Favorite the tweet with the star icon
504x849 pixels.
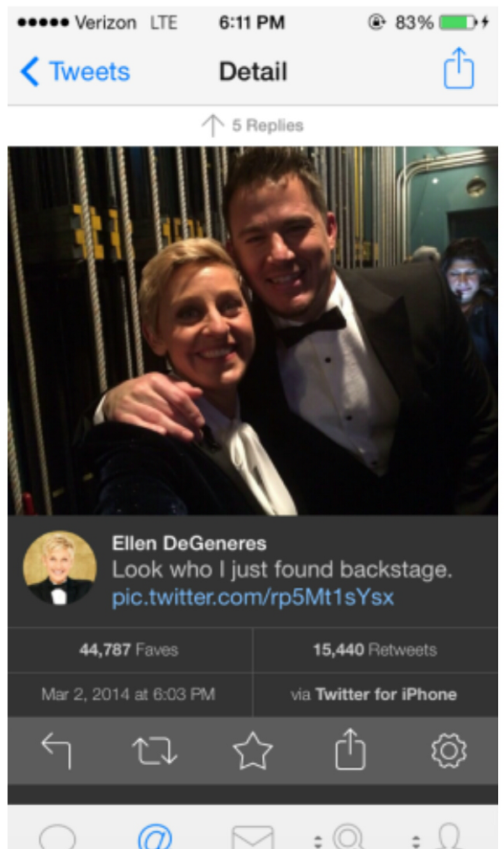pyautogui.click(x=252, y=751)
